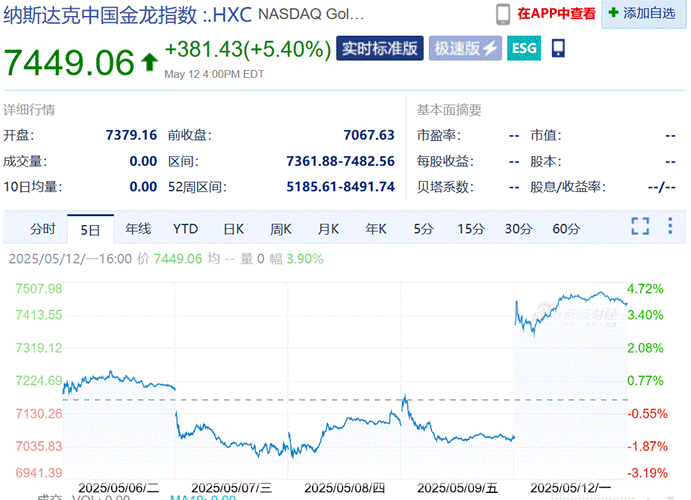Open the 在APP中查看 link
The width and height of the screenshot is (691, 500).
(x=556, y=14)
